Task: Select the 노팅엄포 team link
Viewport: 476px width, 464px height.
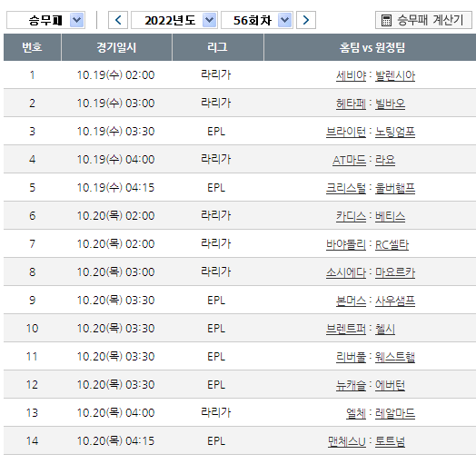Action: tap(395, 132)
